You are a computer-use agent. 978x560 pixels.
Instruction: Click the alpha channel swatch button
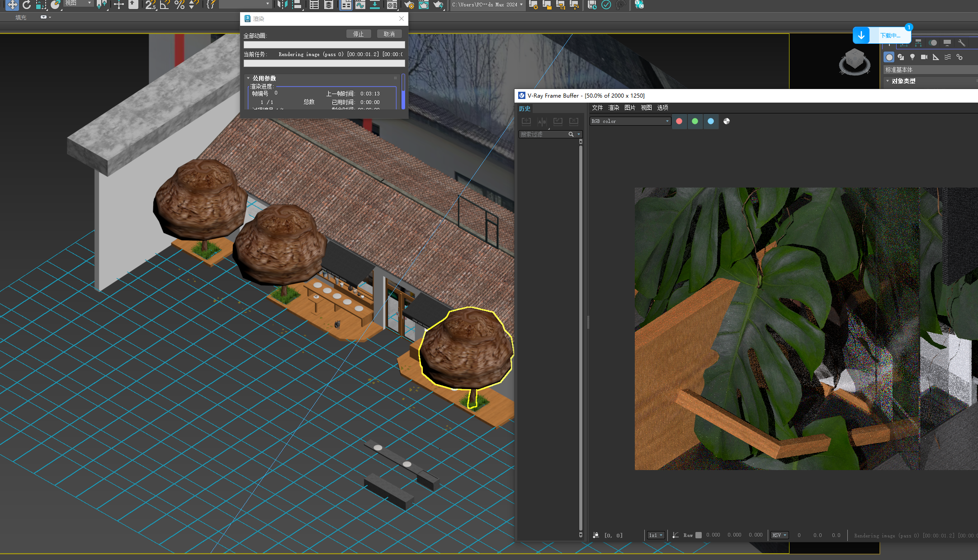727,121
